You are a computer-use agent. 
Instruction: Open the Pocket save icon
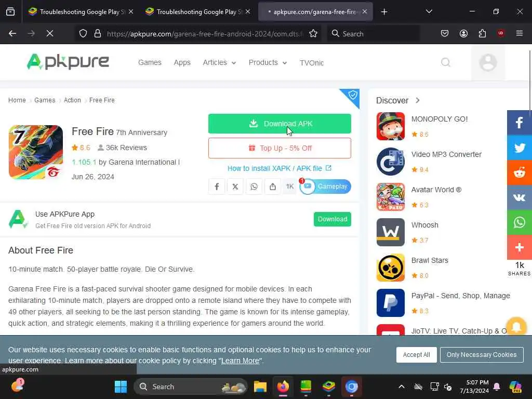pyautogui.click(x=445, y=34)
